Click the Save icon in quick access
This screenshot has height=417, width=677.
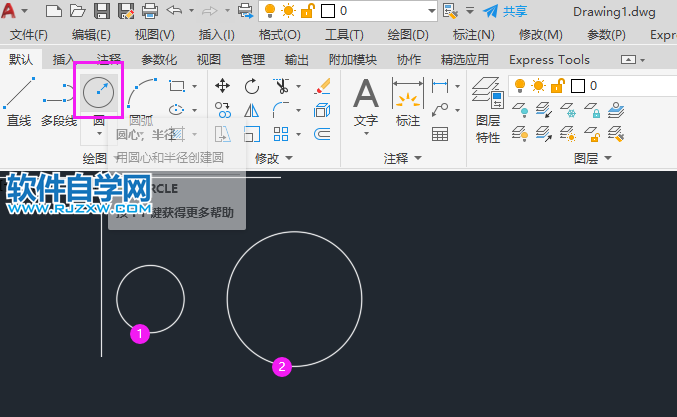(101, 11)
